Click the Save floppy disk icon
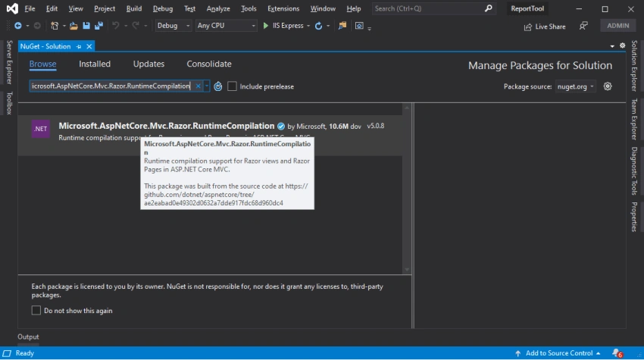Screen dimensions: 644x360 86,26
